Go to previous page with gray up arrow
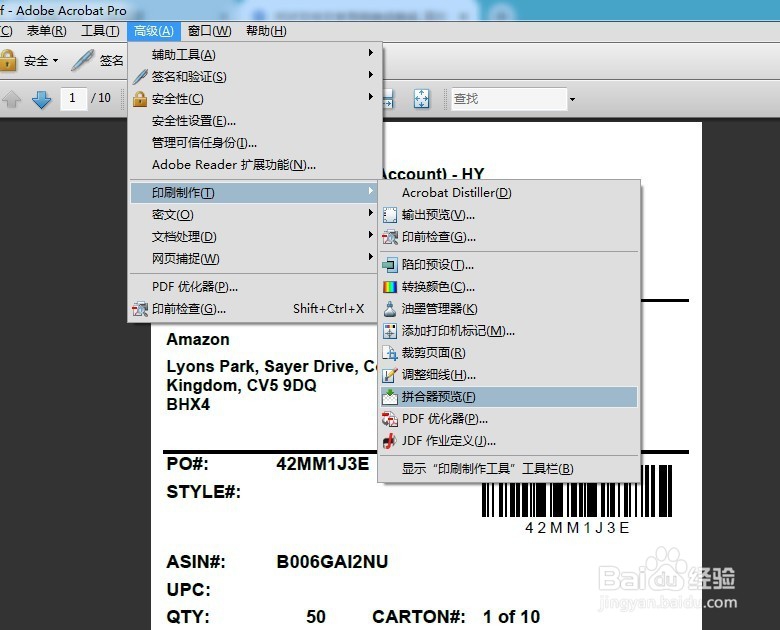 pyautogui.click(x=11, y=99)
